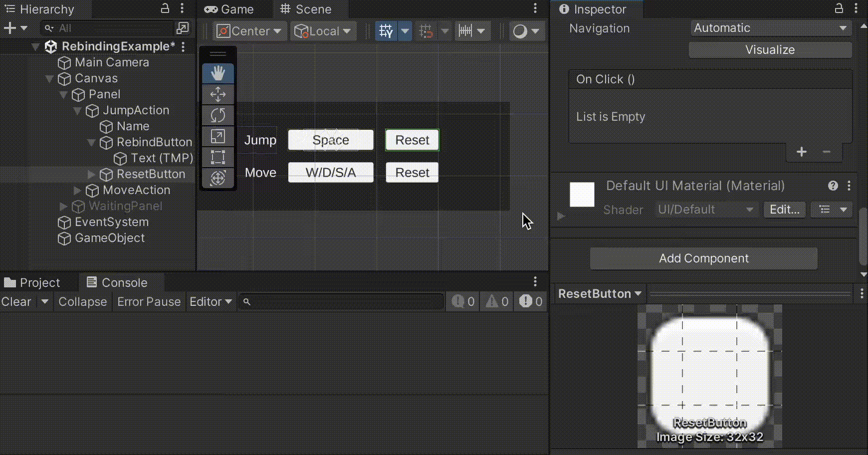Viewport: 868px width, 455px height.
Task: Click the Space rebind button in Scene
Action: tap(331, 140)
